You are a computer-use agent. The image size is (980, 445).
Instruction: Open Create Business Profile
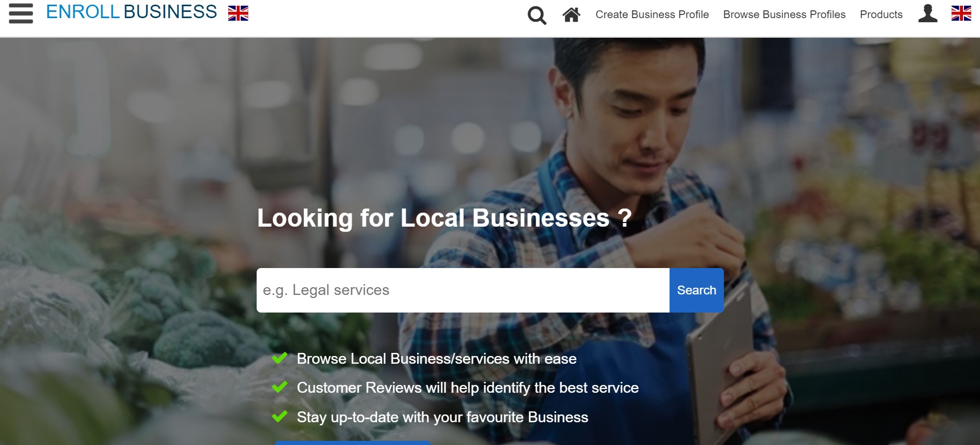point(652,14)
